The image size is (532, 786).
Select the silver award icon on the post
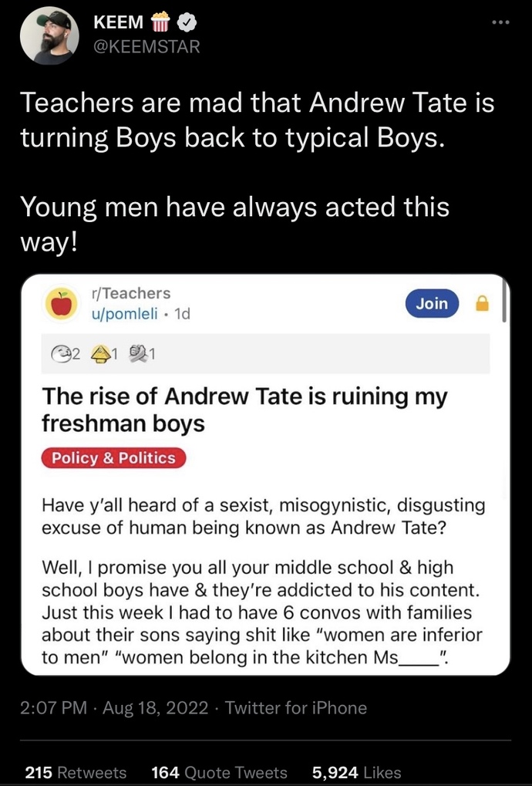click(x=62, y=353)
